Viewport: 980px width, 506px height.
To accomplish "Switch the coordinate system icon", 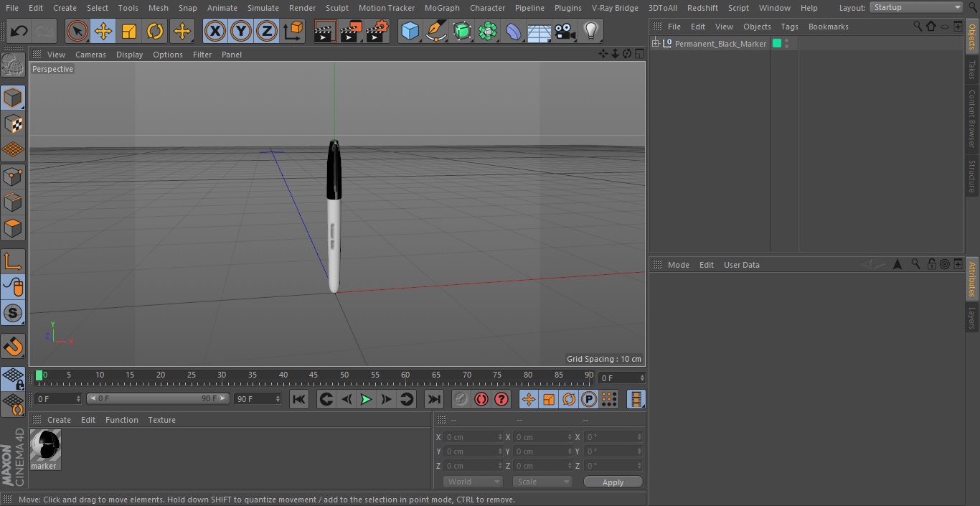I will [x=293, y=31].
